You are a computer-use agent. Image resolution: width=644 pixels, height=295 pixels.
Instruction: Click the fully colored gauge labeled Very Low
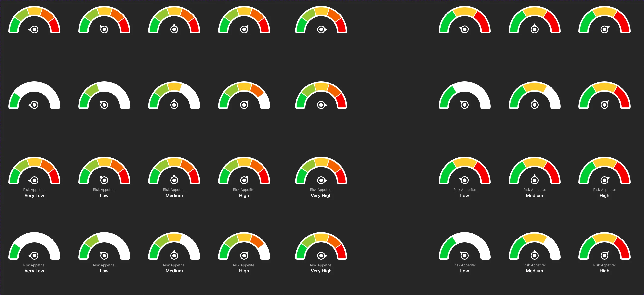click(34, 171)
